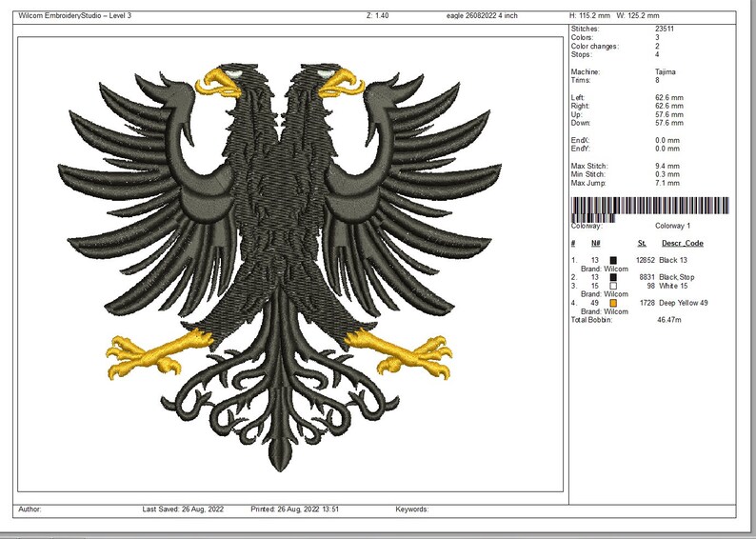The height and width of the screenshot is (539, 756).
Task: Click the 'N#' column header
Action: 596,244
